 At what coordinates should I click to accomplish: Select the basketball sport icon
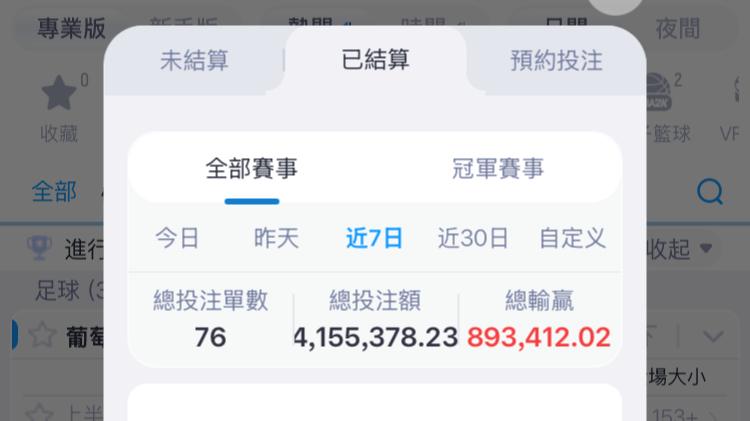659,92
